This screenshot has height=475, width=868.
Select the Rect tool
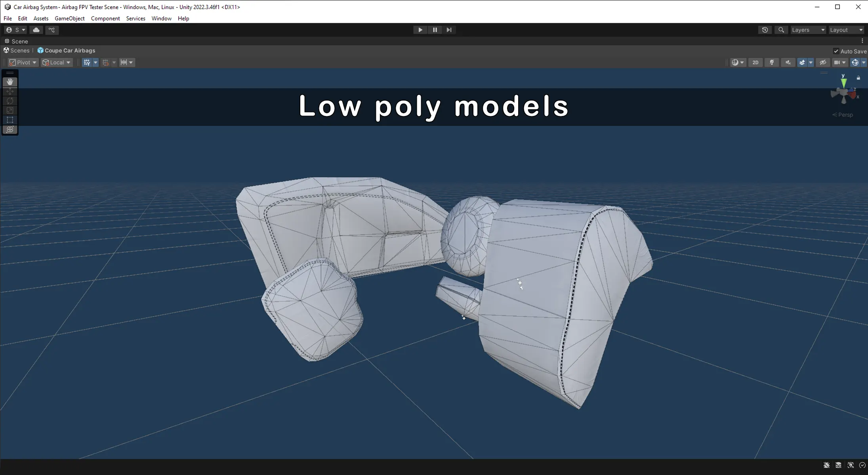pos(10,120)
